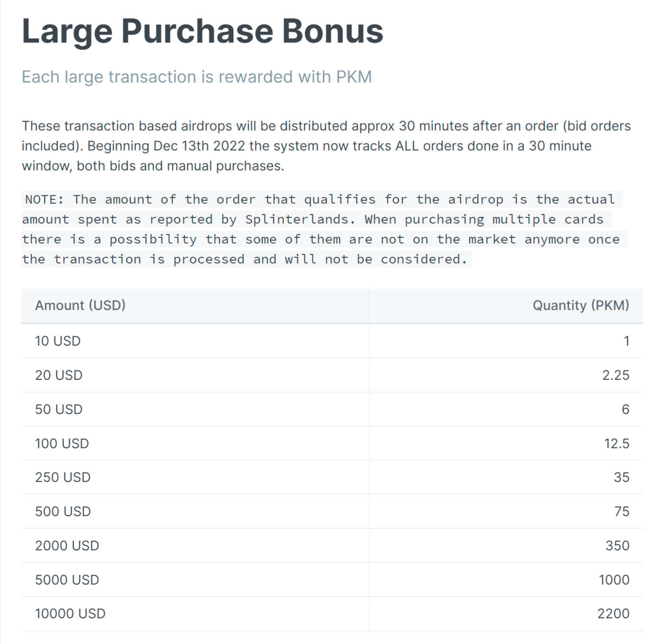Click the 75 PKM quantity value
Screen dimensions: 654x644
tap(622, 511)
